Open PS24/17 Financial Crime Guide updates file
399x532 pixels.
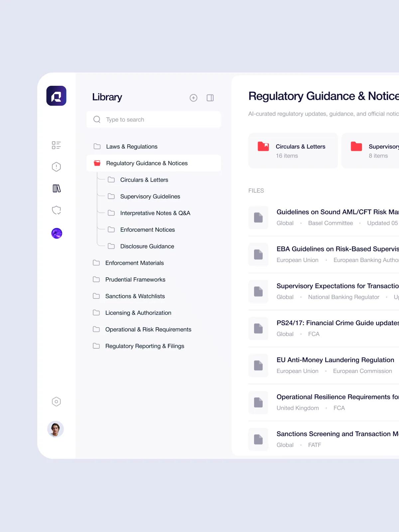(x=324, y=328)
